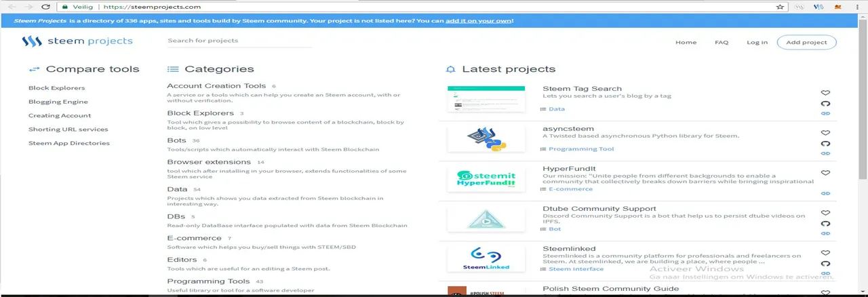Click the Compare tools arrows icon
The height and width of the screenshot is (297, 868).
(x=35, y=69)
